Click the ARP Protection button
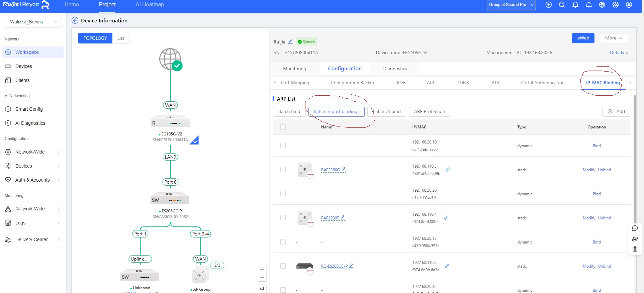This screenshot has width=644, height=293. [430, 112]
